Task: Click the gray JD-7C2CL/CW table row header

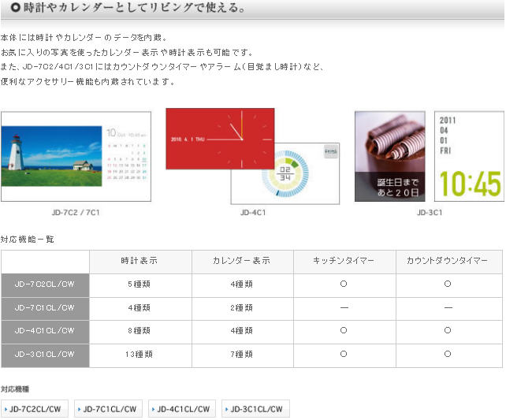Action: (45, 284)
